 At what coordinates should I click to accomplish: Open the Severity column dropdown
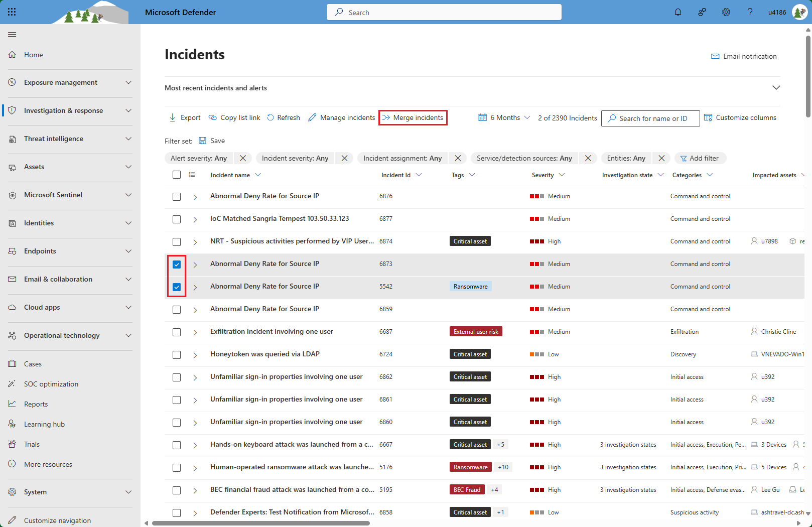[562, 175]
